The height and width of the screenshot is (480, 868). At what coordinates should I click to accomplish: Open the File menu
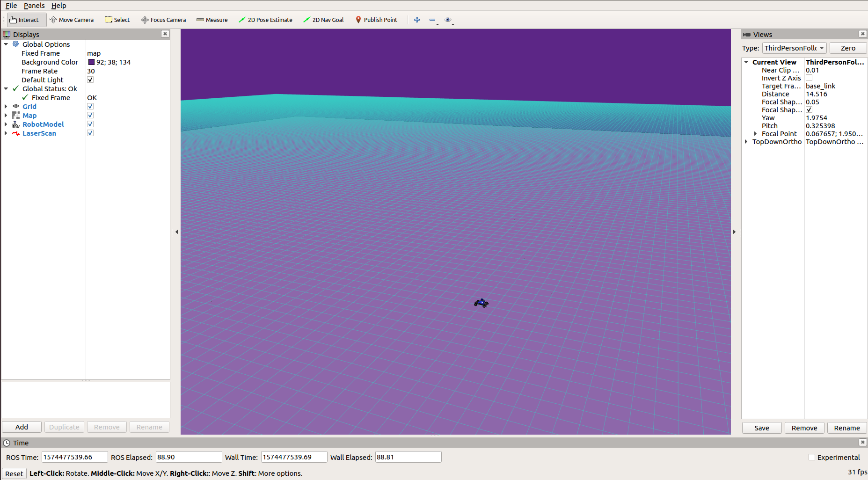click(x=11, y=5)
